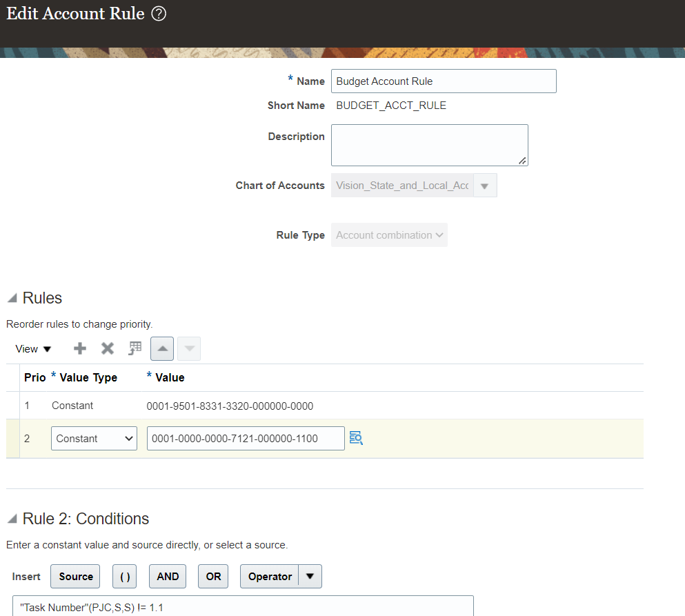Screen dimensions: 685x616
Task: Open account search icon next to value
Action: (356, 438)
